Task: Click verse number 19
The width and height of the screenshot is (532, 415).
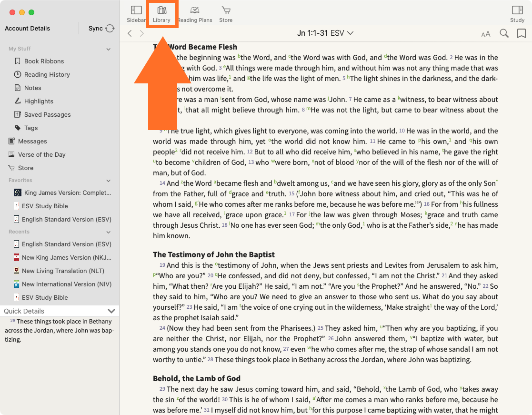Action: (x=162, y=265)
